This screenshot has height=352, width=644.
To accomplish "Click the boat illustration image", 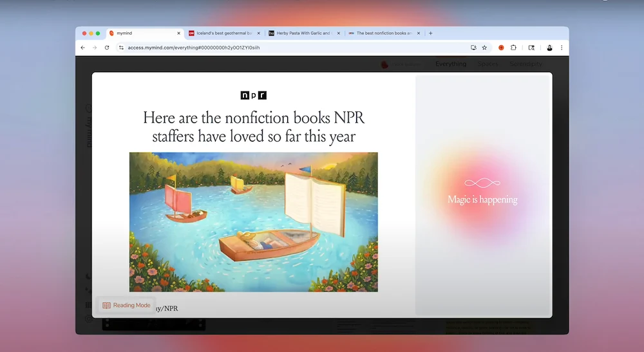I will pyautogui.click(x=253, y=222).
